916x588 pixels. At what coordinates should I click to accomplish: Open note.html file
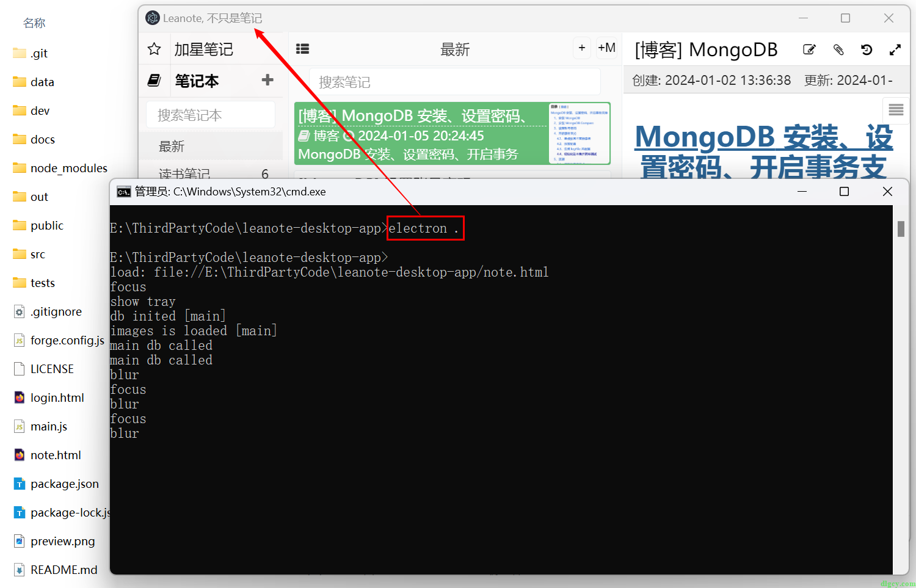47,455
